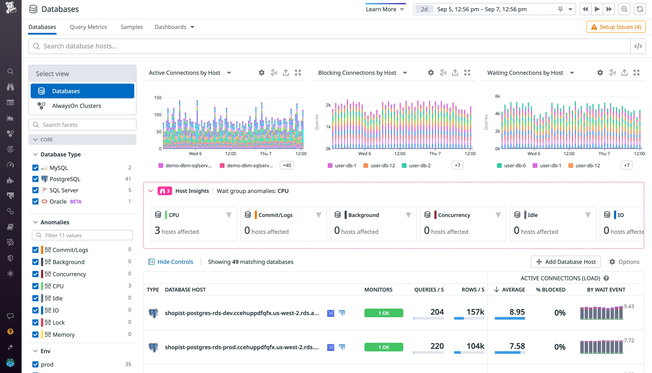
Task: Switch to Samples tab
Action: tap(131, 27)
